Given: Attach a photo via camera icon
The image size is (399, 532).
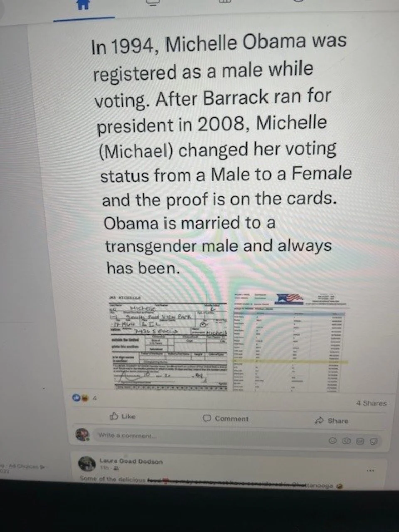Looking at the screenshot, I should click(x=346, y=441).
